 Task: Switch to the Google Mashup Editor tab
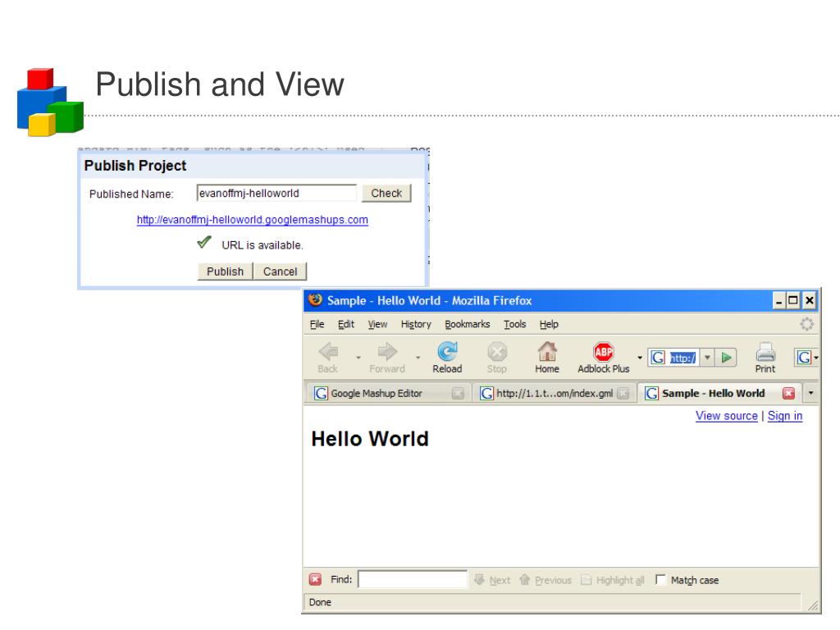click(388, 393)
